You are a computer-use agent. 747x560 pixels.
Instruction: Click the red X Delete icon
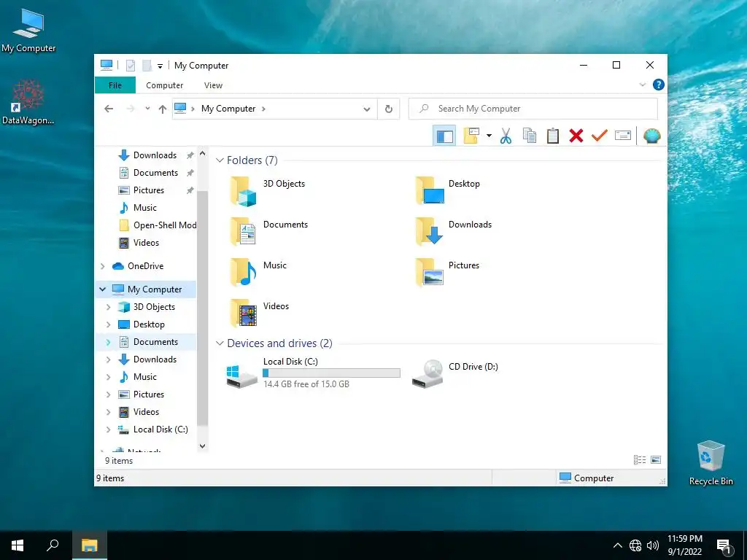(x=576, y=136)
